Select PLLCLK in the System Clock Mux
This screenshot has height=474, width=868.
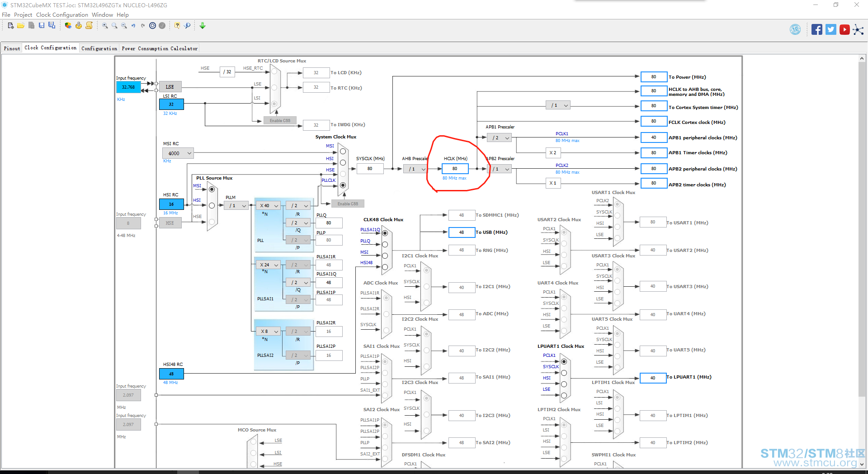click(343, 185)
